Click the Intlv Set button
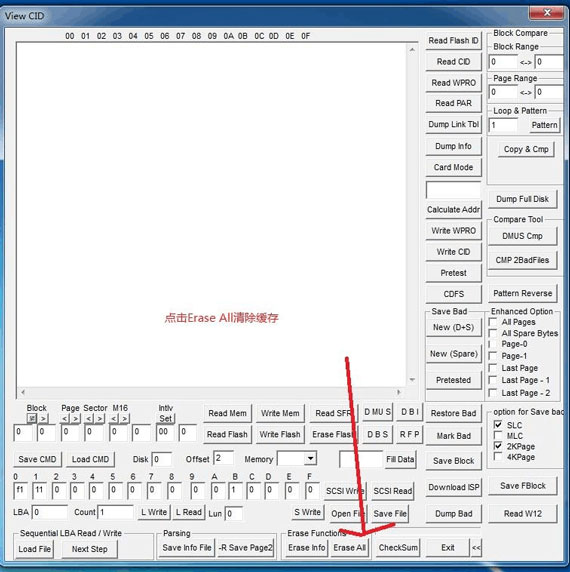This screenshot has height=572, width=570. click(x=166, y=419)
